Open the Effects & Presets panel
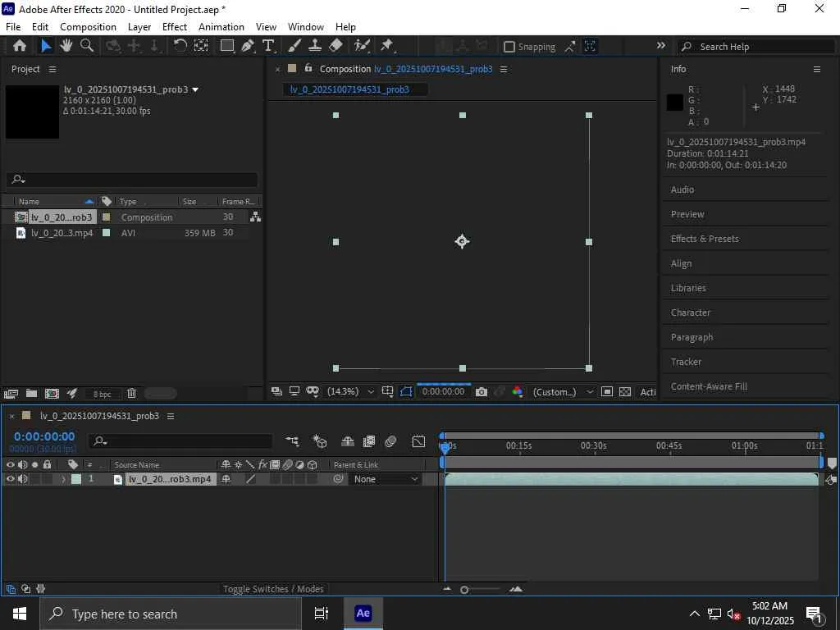This screenshot has width=840, height=630. 705,239
